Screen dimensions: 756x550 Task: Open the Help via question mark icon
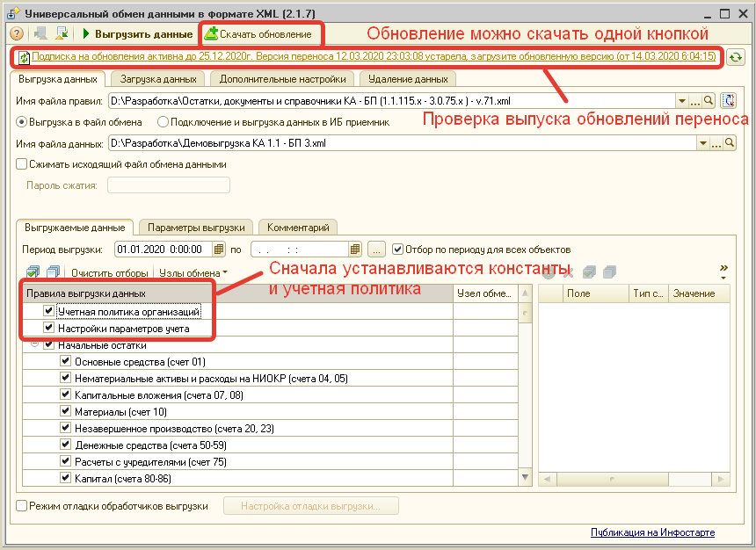(17, 35)
